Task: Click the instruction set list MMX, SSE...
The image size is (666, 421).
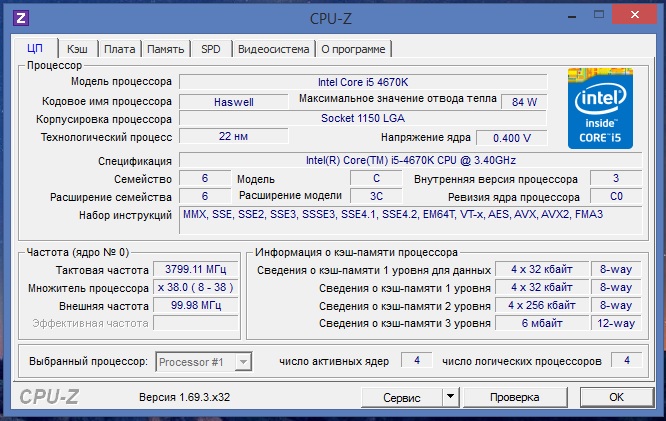Action: [410, 220]
